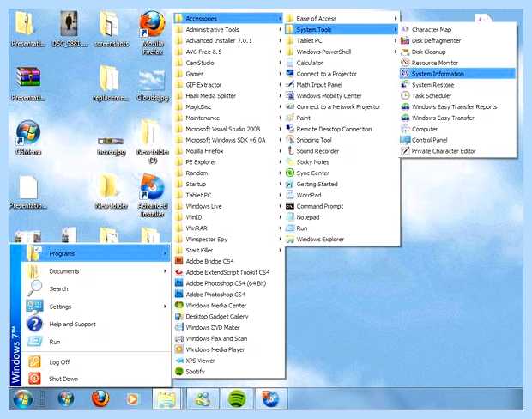The width and height of the screenshot is (532, 419).
Task: Open Resource Monitor icon
Action: point(405,63)
